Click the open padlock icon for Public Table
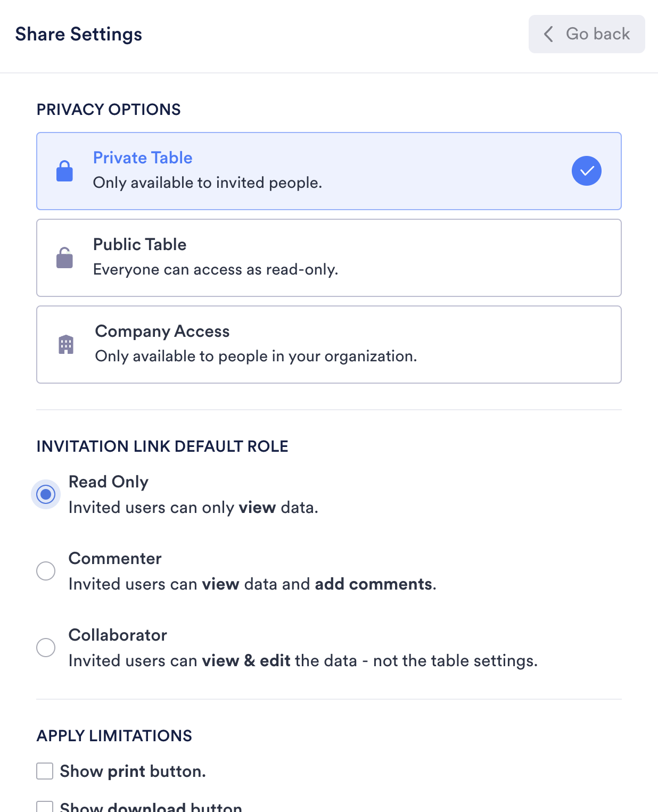 coord(64,258)
